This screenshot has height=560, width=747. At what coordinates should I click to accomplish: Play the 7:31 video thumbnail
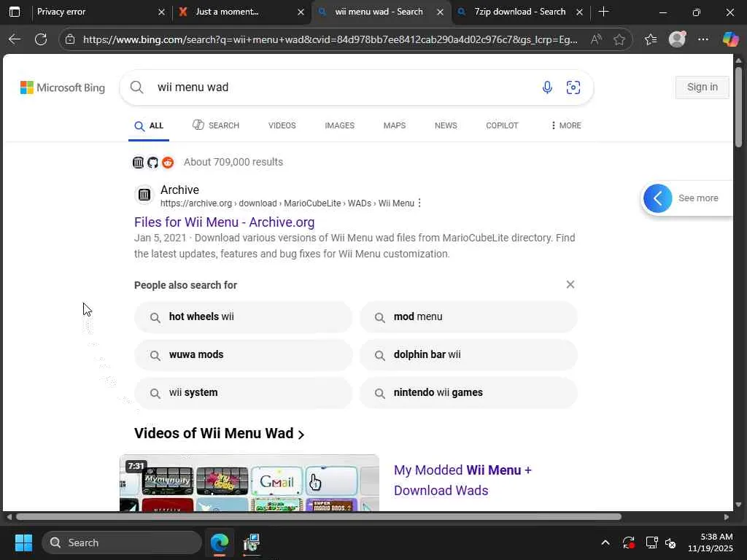coord(249,483)
